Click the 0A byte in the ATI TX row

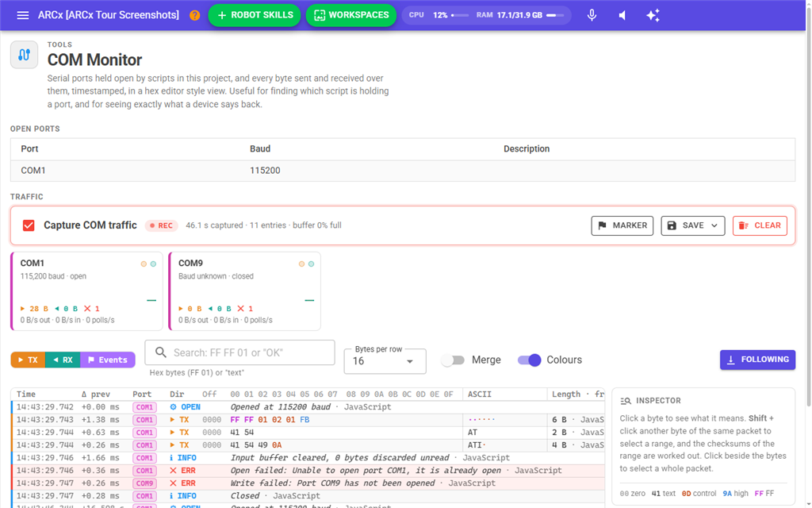[x=277, y=445]
